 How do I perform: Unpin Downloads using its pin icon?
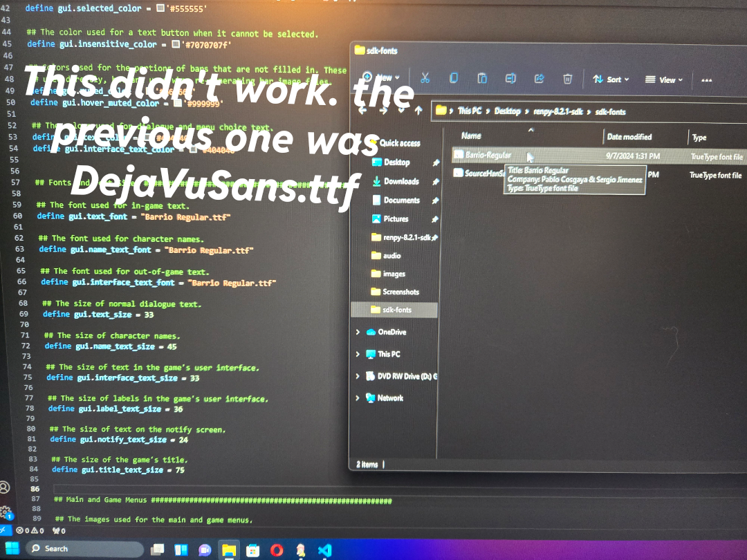click(436, 182)
